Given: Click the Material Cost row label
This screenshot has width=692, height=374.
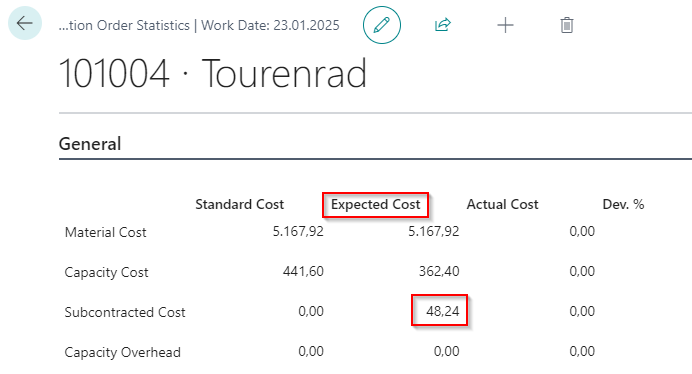Looking at the screenshot, I should pyautogui.click(x=105, y=232).
